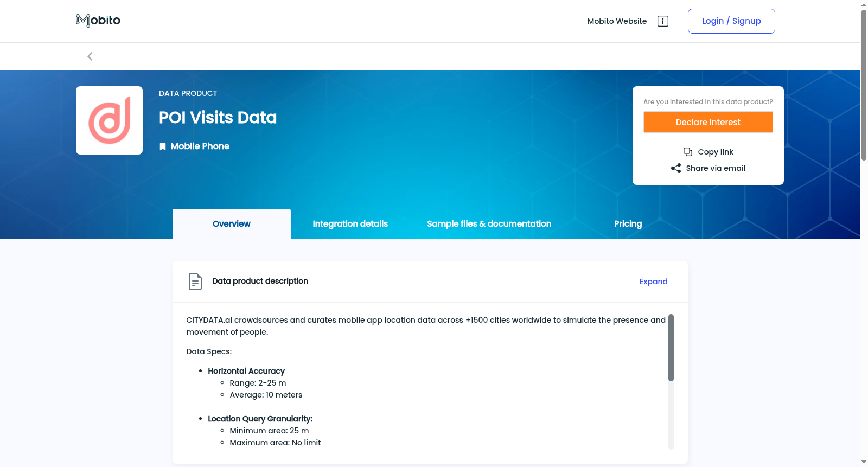This screenshot has width=868, height=467.
Task: Open the Mobito Website link
Action: pos(617,21)
